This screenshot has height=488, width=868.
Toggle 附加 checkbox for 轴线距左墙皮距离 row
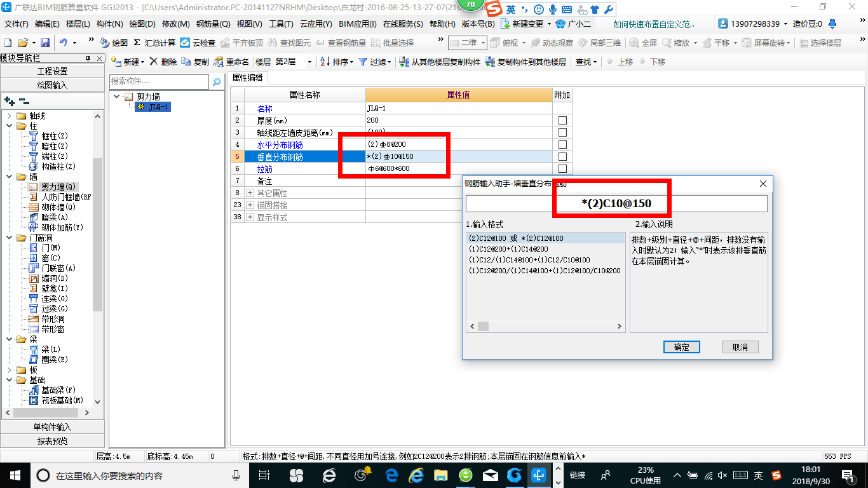coord(562,132)
